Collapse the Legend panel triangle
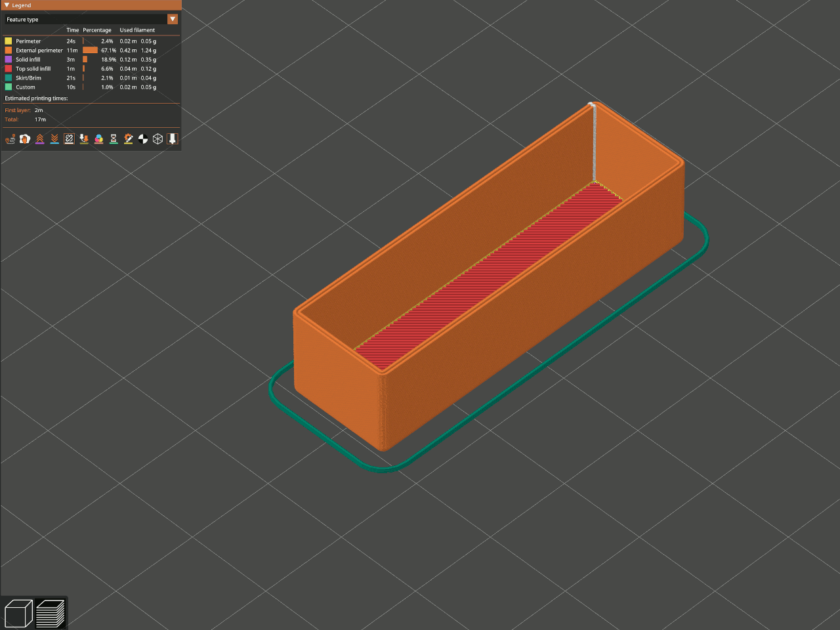 click(x=7, y=5)
